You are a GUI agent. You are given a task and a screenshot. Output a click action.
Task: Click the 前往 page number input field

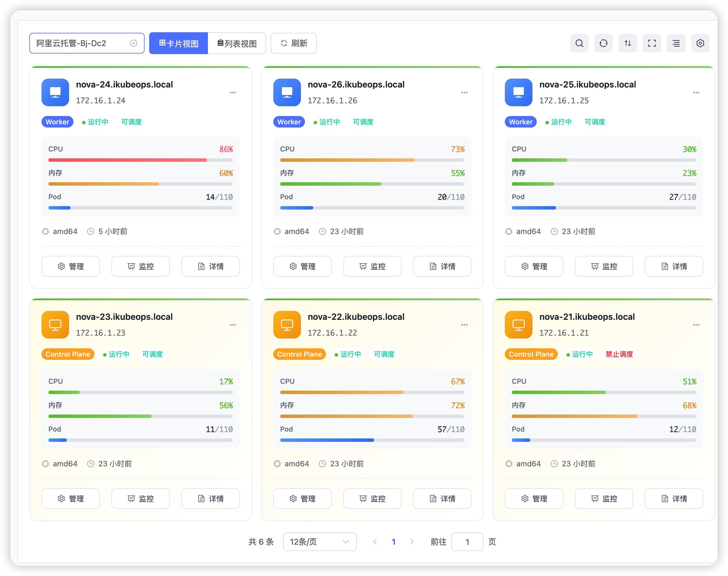(467, 542)
